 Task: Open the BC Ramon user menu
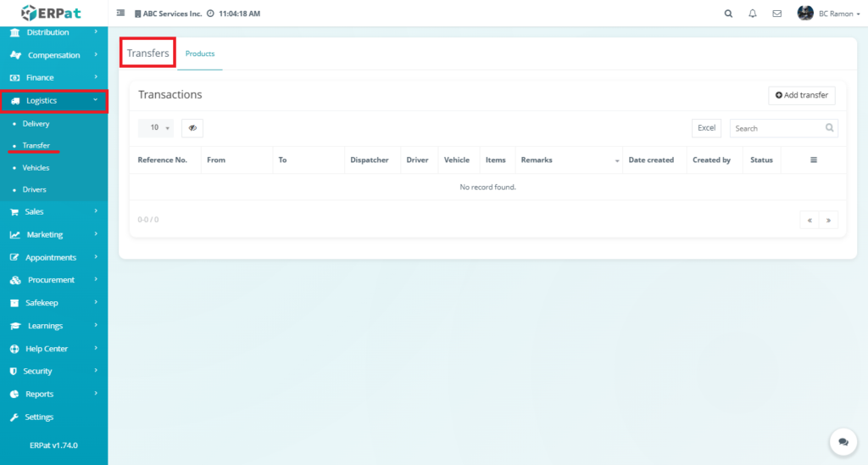pyautogui.click(x=828, y=14)
